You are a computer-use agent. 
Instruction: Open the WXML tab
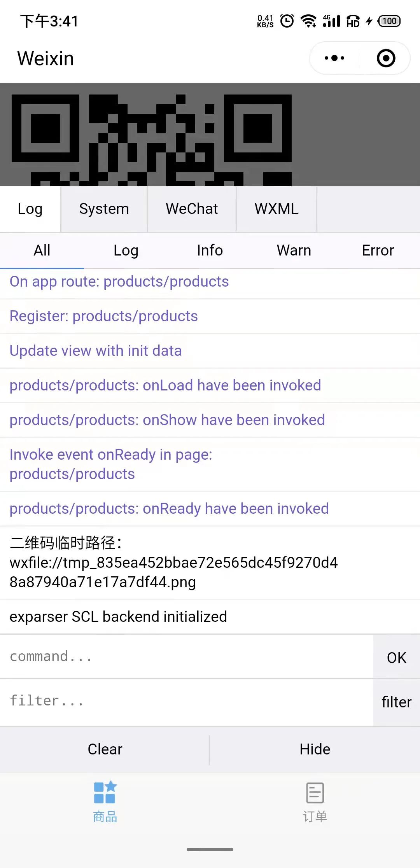pyautogui.click(x=276, y=209)
